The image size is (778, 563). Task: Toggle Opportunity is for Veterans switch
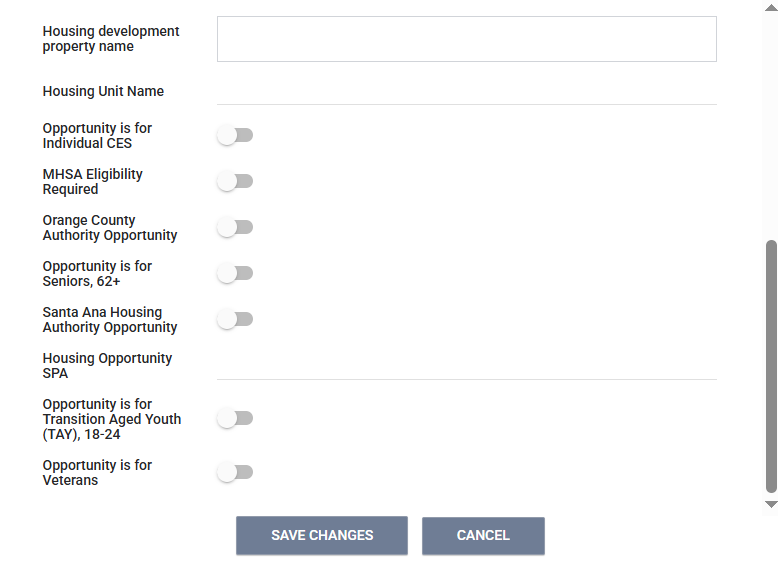pos(235,472)
